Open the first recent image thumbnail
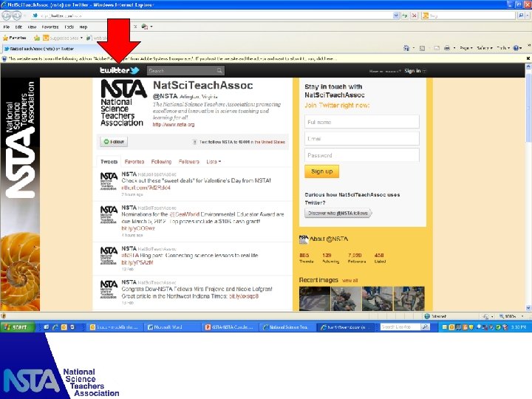The image size is (532, 399). 315,299
